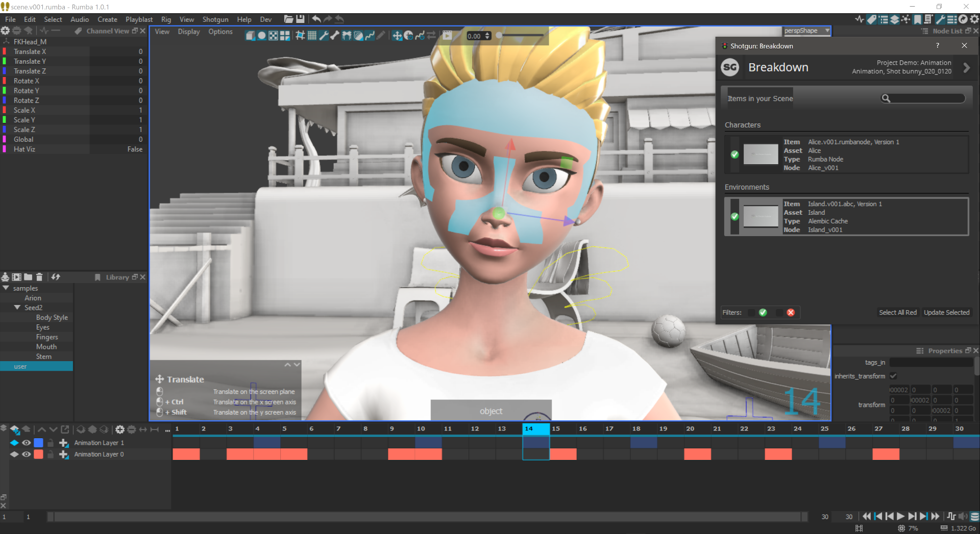Toggle smooth sphere shading in viewport toolbar

point(262,35)
